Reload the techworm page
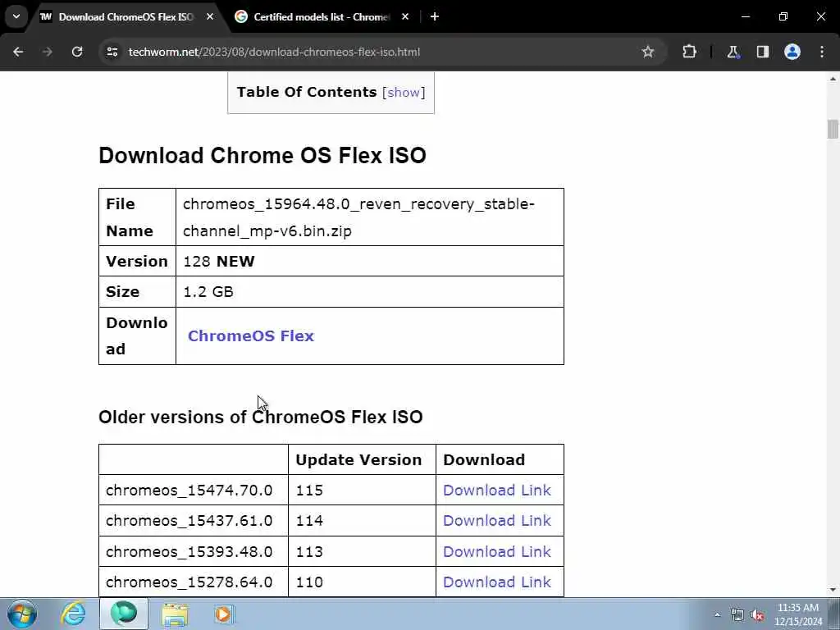 click(x=77, y=52)
